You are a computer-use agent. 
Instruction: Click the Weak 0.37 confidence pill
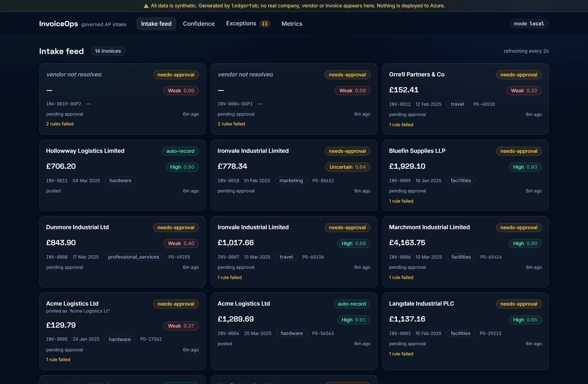pos(181,326)
